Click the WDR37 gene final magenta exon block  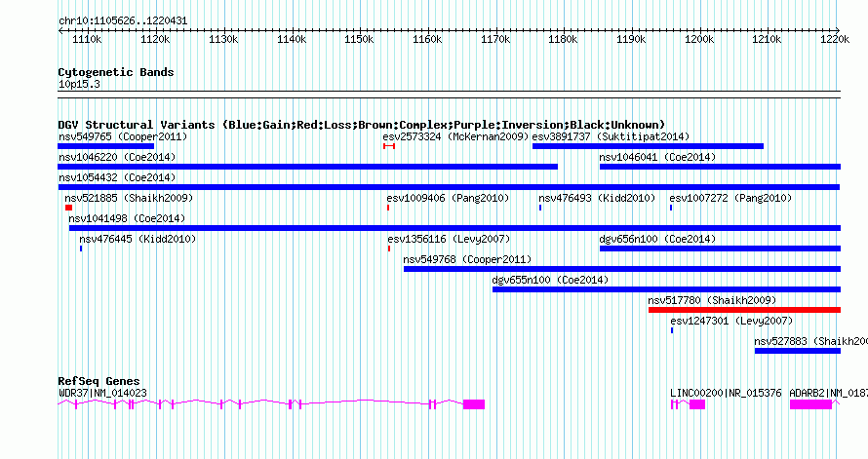coord(474,404)
